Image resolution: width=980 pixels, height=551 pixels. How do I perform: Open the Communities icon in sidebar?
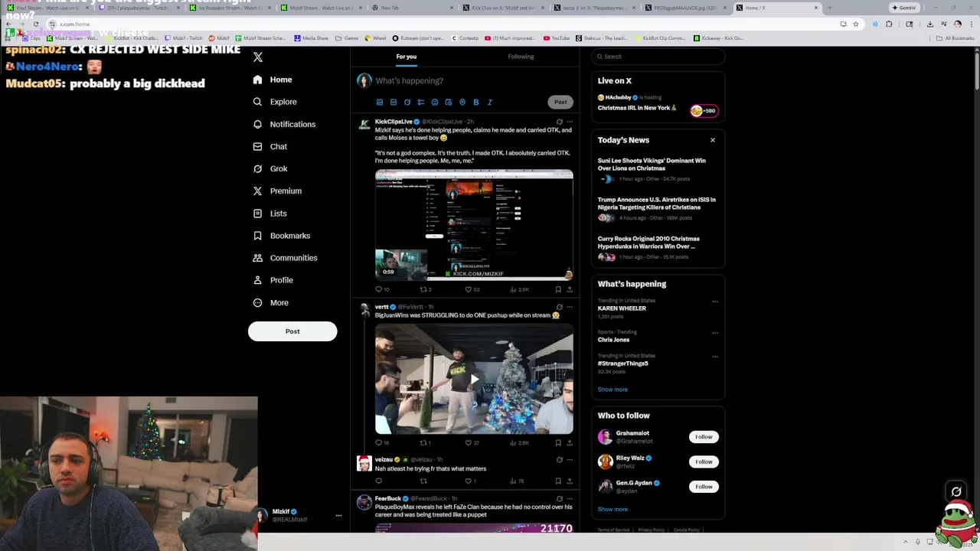(x=258, y=258)
